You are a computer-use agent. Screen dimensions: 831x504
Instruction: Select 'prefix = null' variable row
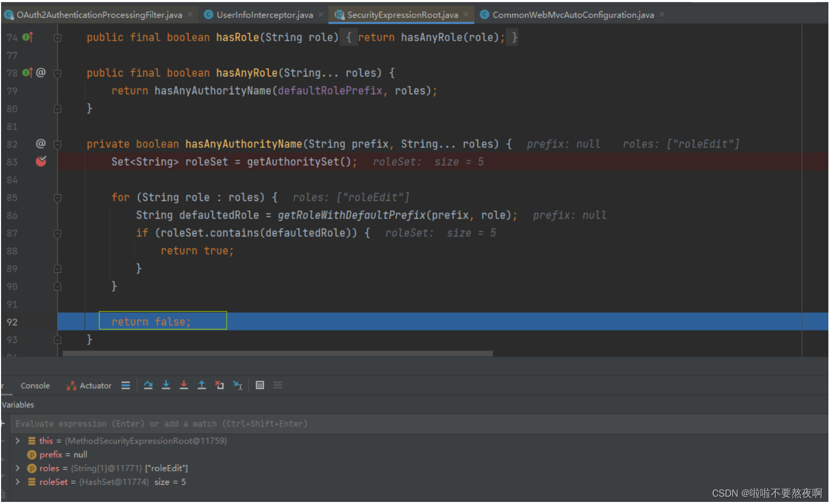tap(64, 455)
